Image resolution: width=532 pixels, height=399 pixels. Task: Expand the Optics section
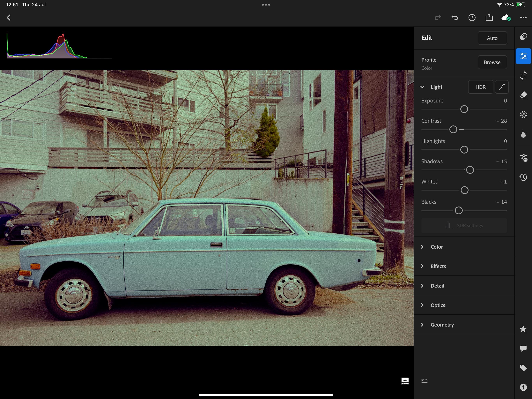click(x=464, y=305)
